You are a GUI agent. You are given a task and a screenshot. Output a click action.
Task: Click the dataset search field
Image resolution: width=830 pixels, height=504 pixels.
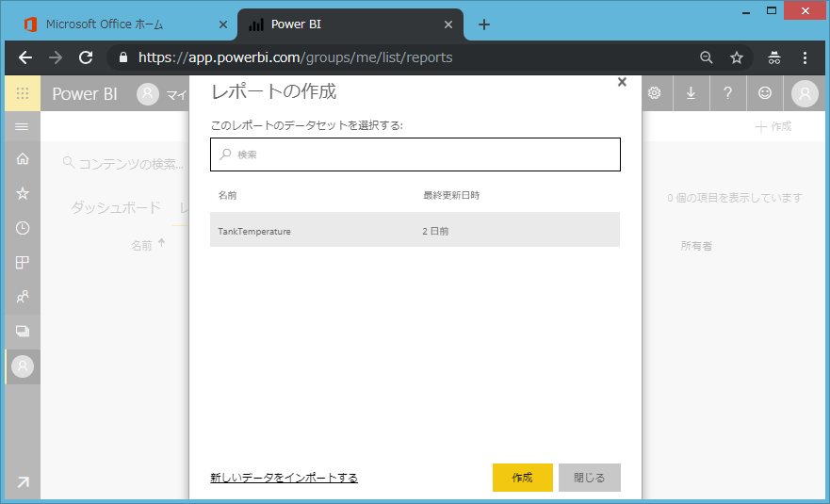tap(415, 154)
